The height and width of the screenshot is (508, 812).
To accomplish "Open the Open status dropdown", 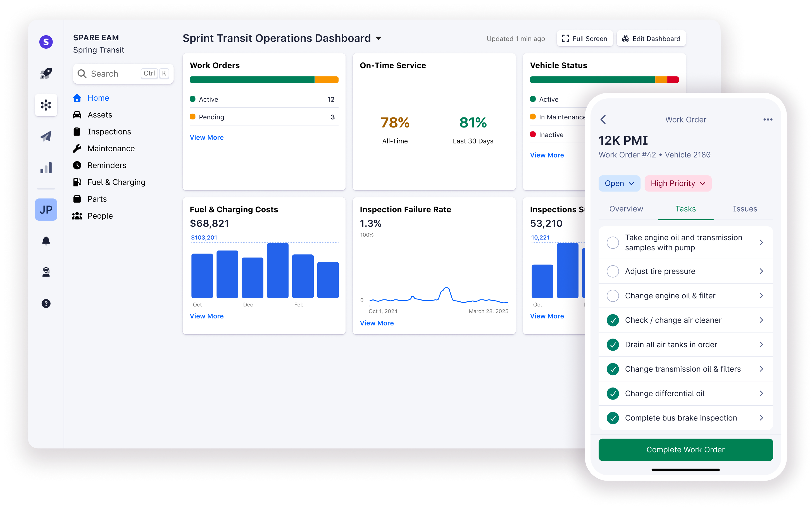I will coord(619,183).
